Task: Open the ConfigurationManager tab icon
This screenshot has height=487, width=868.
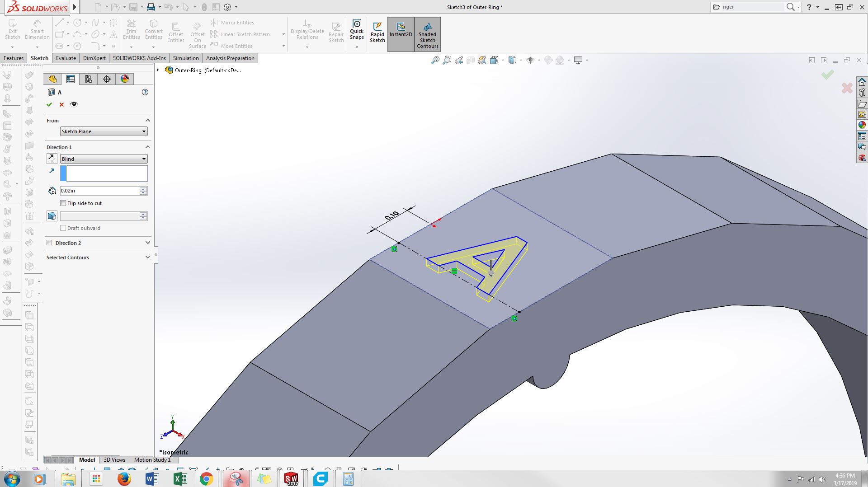Action: point(89,79)
